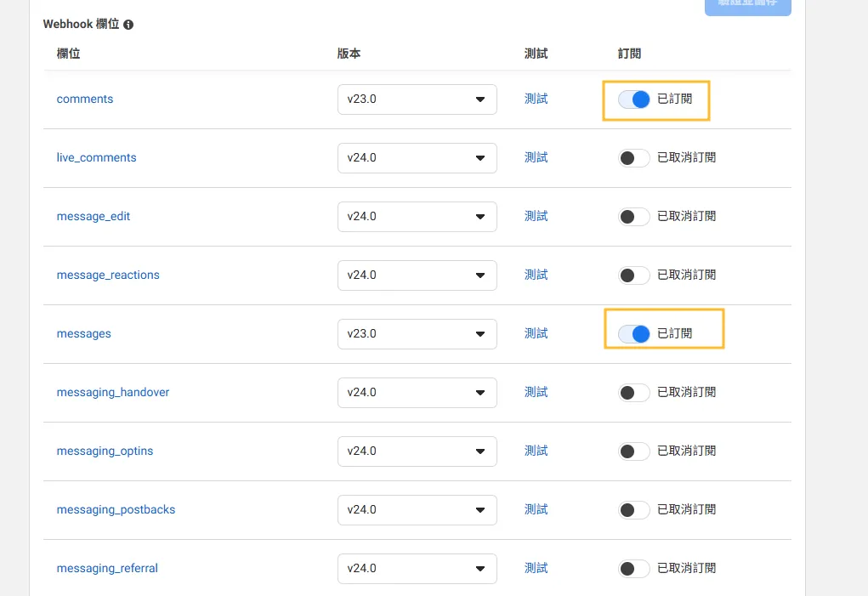Test the live_comments webhook field
868x596 pixels.
(536, 158)
